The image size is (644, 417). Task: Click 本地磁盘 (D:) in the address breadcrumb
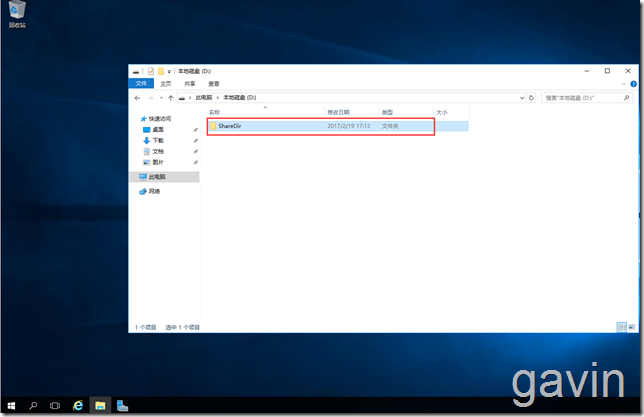(x=239, y=97)
